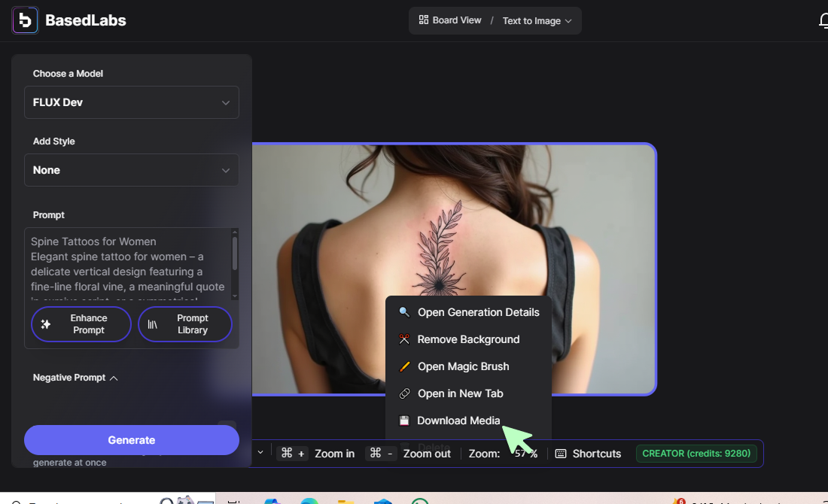The height and width of the screenshot is (504, 828).
Task: Click the BasedLabs logo icon
Action: [25, 20]
